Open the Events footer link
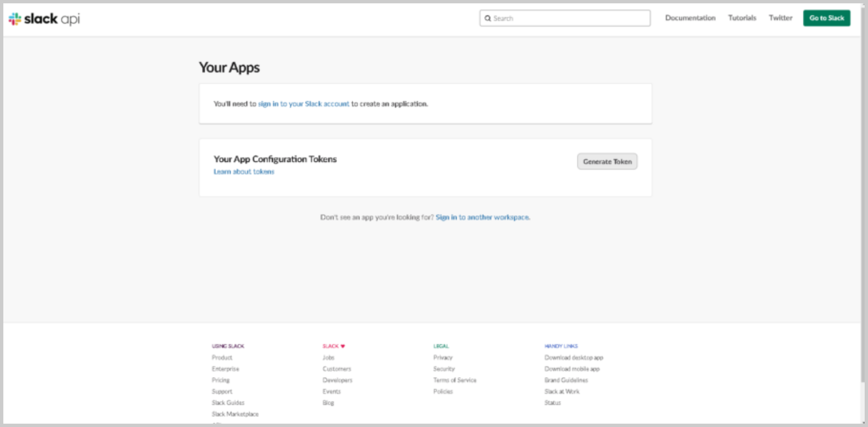This screenshot has width=868, height=427. coord(331,391)
